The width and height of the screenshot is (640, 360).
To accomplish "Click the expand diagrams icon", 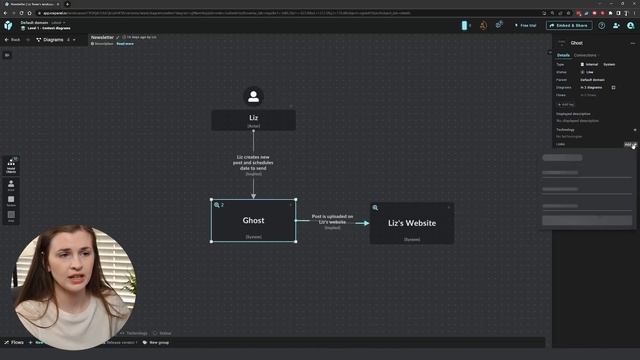I will (x=613, y=87).
